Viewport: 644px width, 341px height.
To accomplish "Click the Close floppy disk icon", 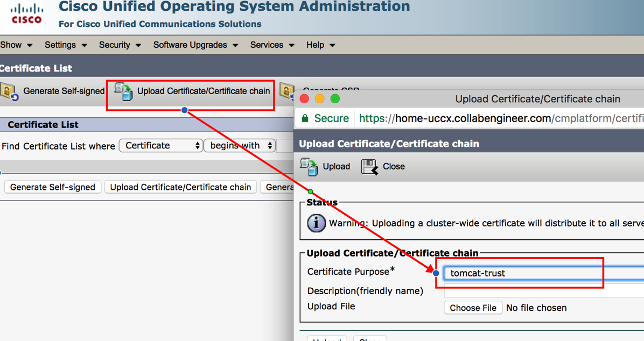I will tap(369, 167).
